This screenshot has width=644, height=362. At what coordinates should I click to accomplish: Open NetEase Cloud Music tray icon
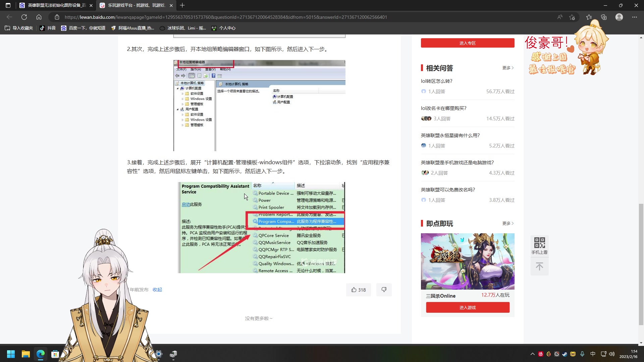pos(541,354)
